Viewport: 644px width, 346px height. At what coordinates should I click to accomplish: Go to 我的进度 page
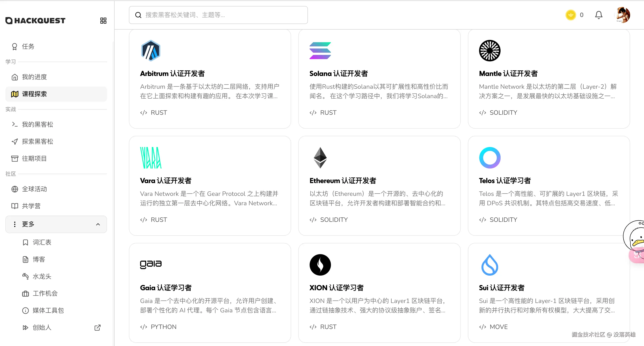(34, 77)
